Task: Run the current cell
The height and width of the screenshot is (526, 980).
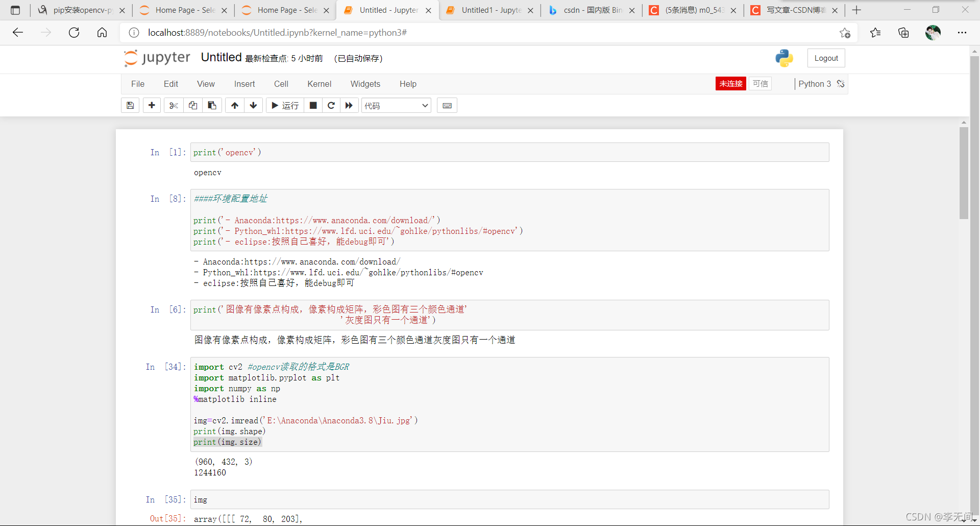Action: pos(284,105)
